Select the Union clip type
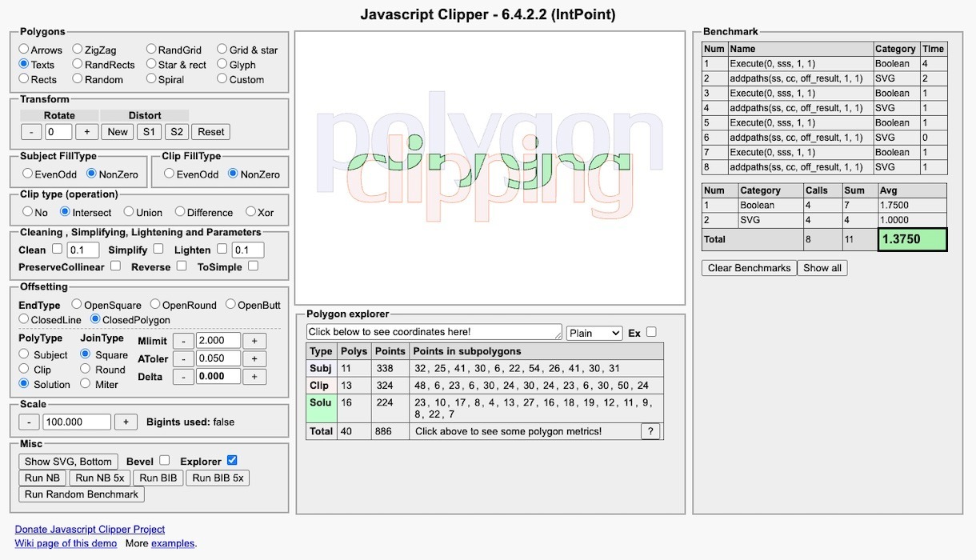The image size is (976, 560). [x=129, y=212]
